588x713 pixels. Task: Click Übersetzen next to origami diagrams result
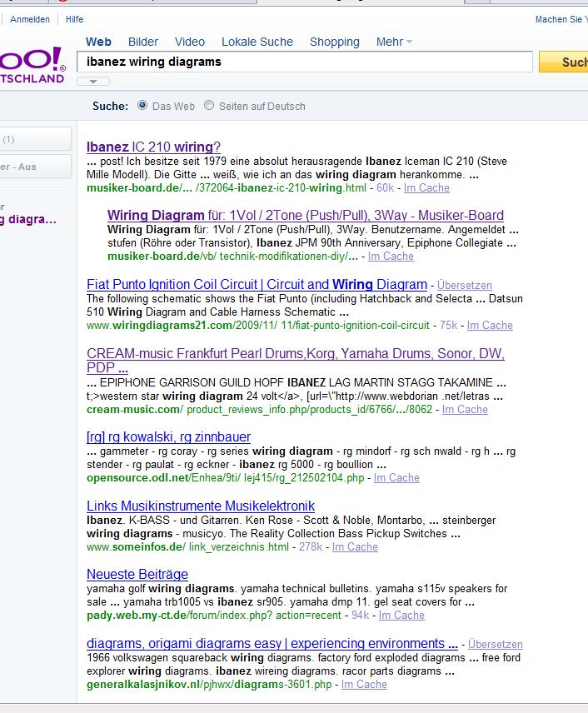tap(496, 645)
